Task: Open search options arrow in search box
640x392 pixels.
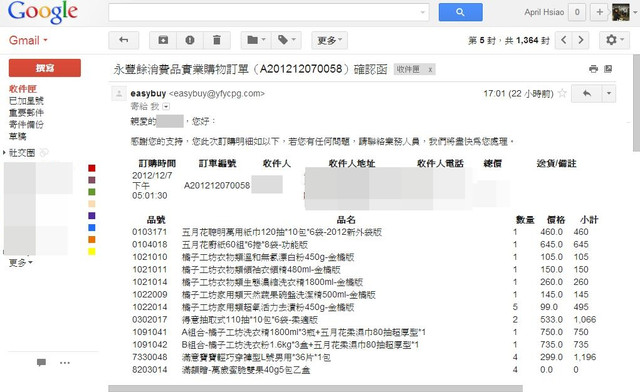Action: (x=423, y=12)
